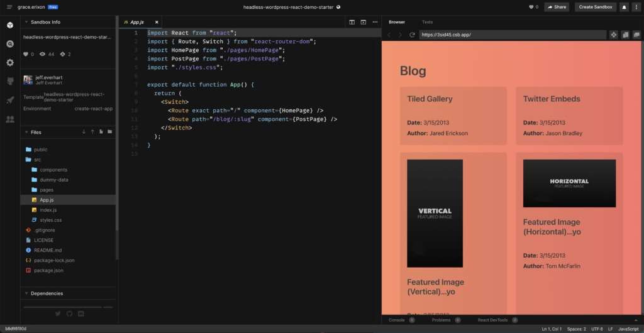Click the VERTICAL featured image thumbnail
Viewport: 644px width, 333px height.
(435, 213)
